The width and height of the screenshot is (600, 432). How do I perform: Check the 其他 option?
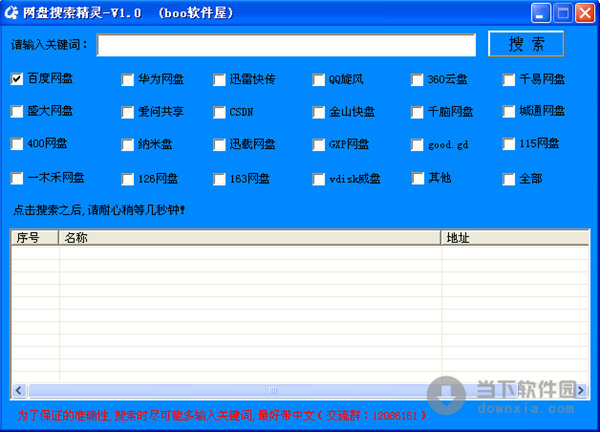[x=418, y=178]
